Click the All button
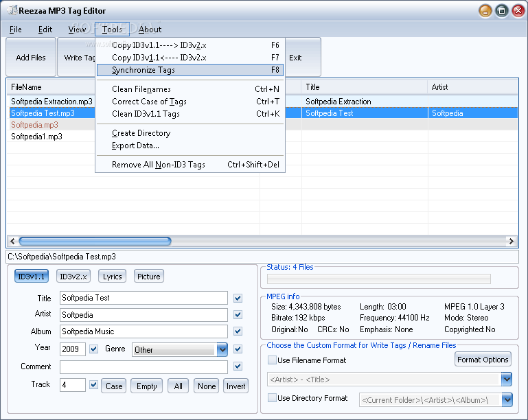 178,386
